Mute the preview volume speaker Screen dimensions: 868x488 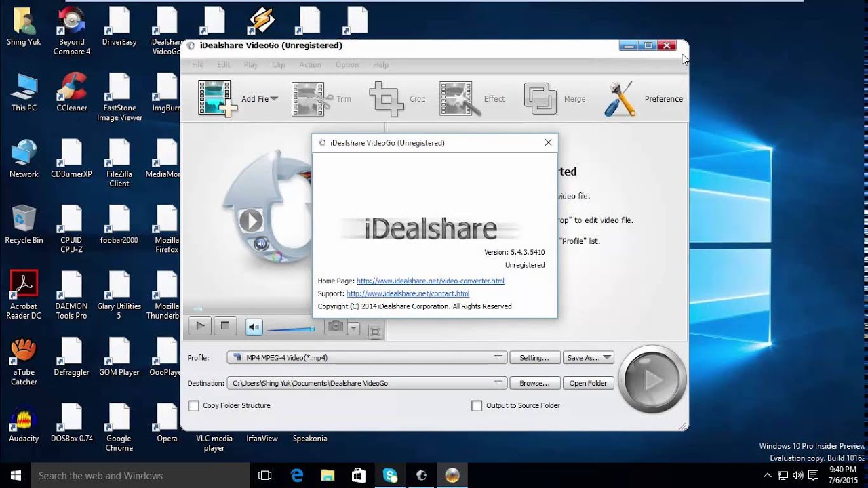pyautogui.click(x=254, y=327)
